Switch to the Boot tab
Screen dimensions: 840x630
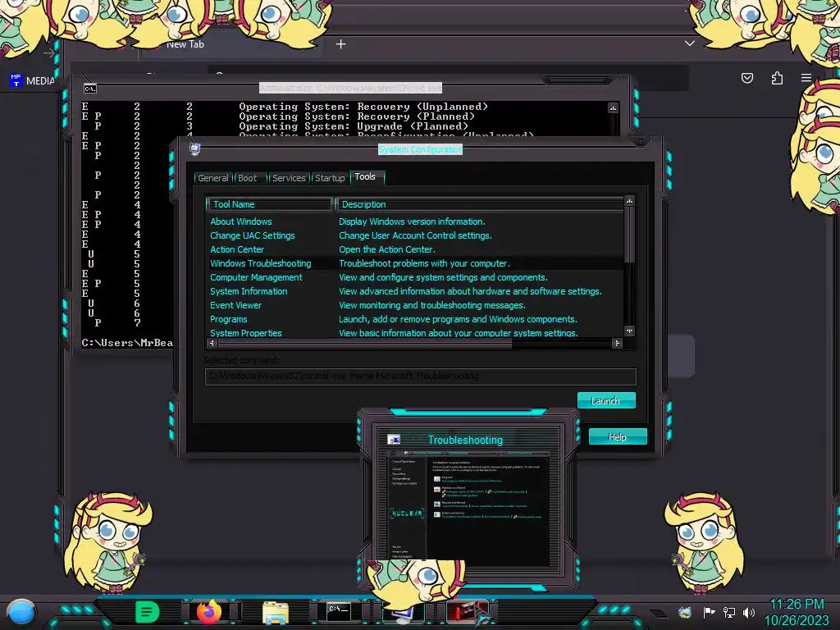point(247,178)
